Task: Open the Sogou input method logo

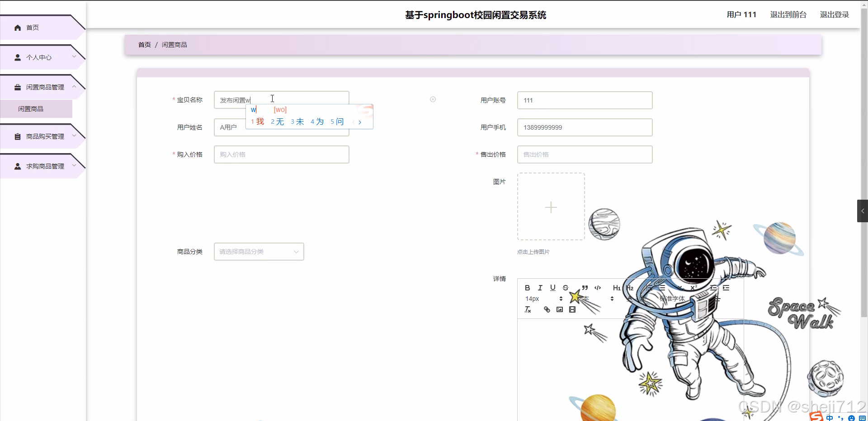Action: 816,416
